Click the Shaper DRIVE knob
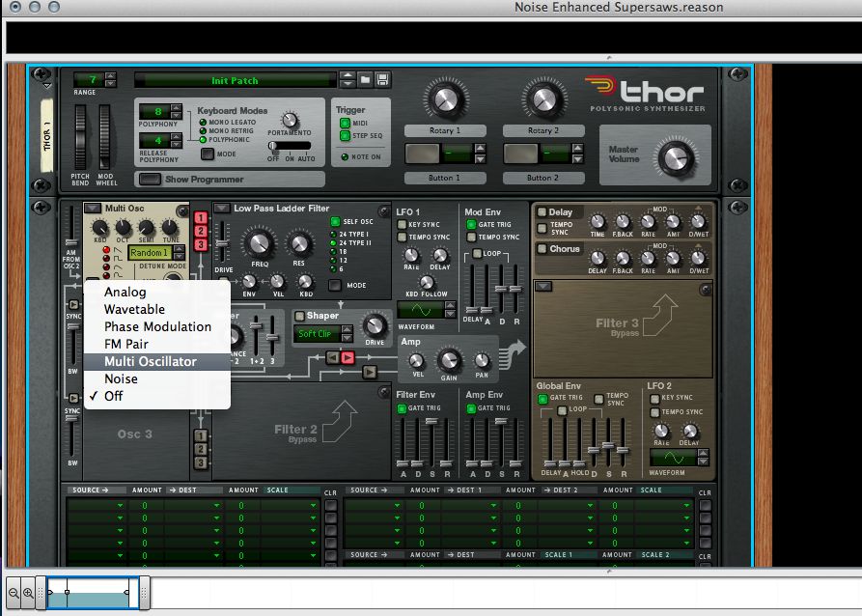 375,325
